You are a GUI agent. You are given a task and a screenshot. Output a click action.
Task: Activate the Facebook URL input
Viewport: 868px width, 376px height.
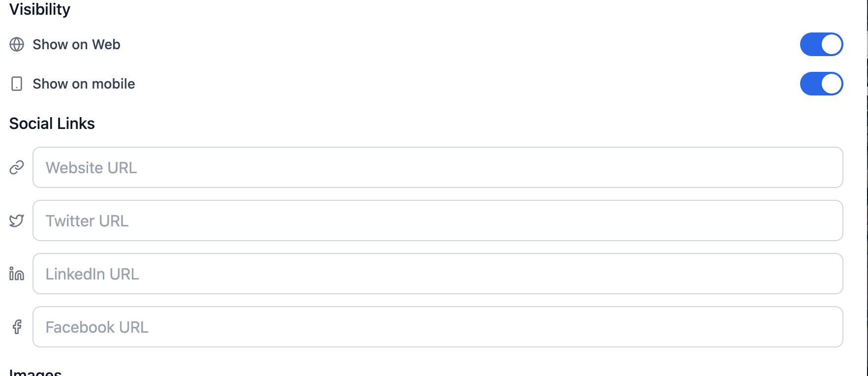click(x=438, y=327)
